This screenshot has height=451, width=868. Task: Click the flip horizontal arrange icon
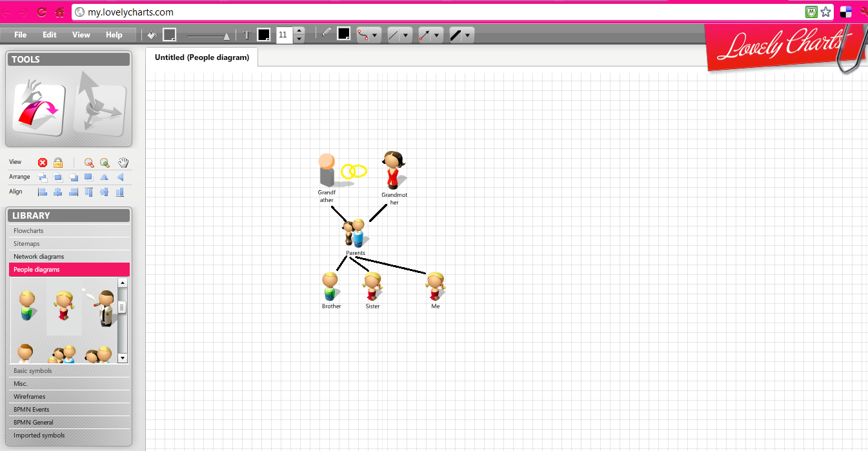click(104, 177)
